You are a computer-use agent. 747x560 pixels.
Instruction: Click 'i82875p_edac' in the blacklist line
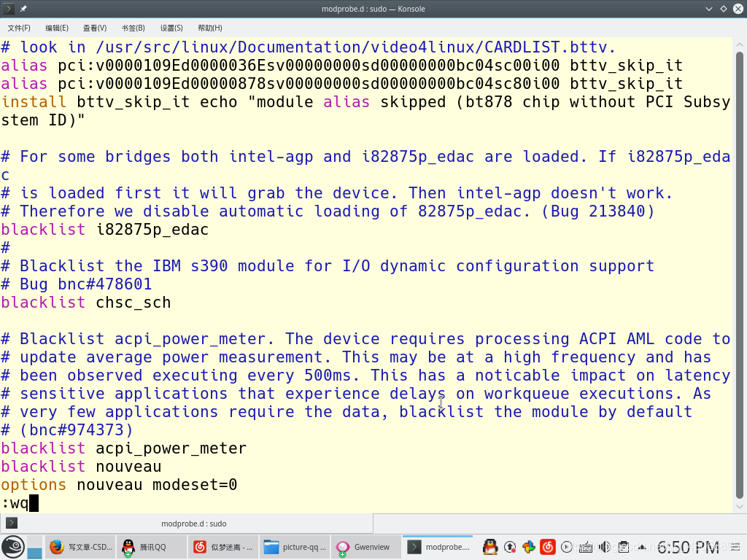(x=152, y=230)
